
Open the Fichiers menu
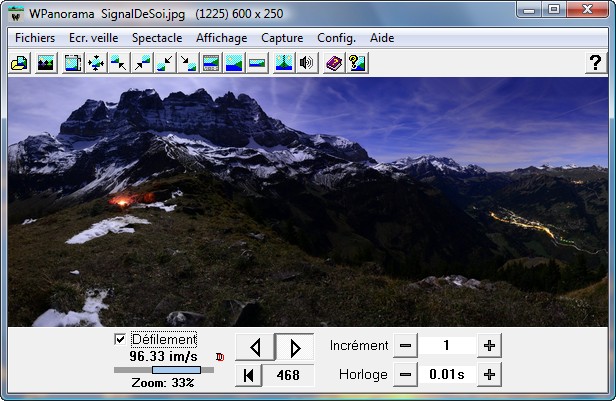[35, 38]
